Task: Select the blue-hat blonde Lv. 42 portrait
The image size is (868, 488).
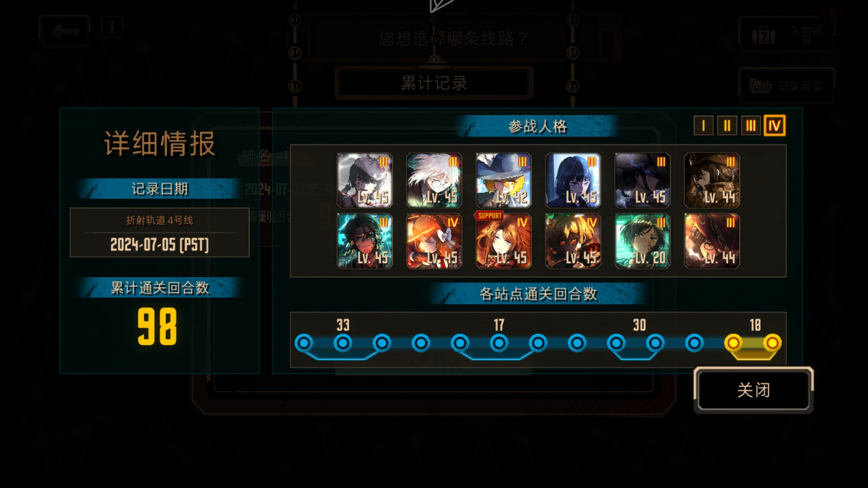Action: click(504, 180)
